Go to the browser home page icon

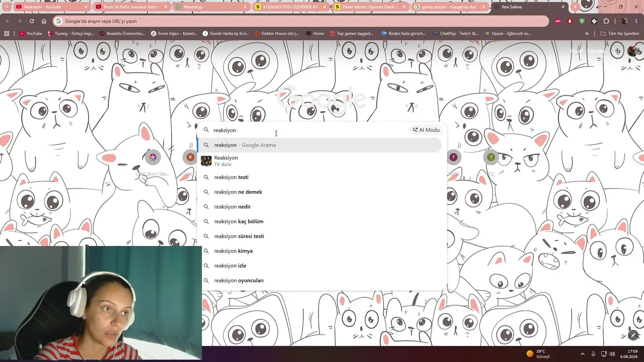coord(44,21)
